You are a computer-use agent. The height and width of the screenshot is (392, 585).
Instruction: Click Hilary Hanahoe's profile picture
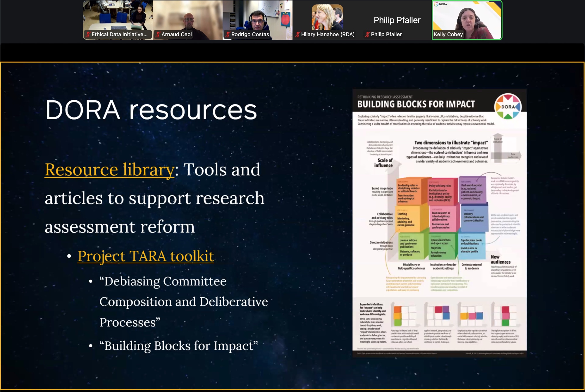click(x=327, y=17)
